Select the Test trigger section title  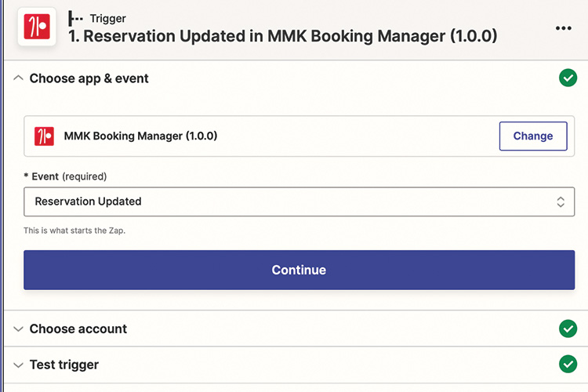(64, 365)
